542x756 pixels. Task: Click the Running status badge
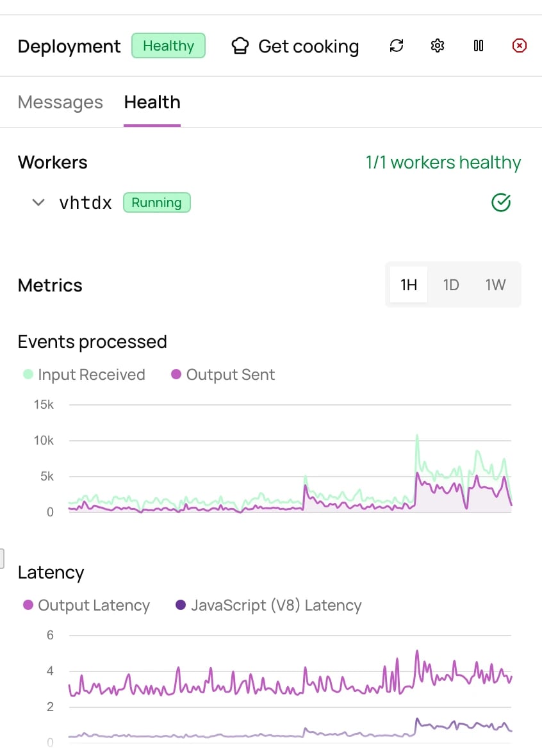[157, 202]
